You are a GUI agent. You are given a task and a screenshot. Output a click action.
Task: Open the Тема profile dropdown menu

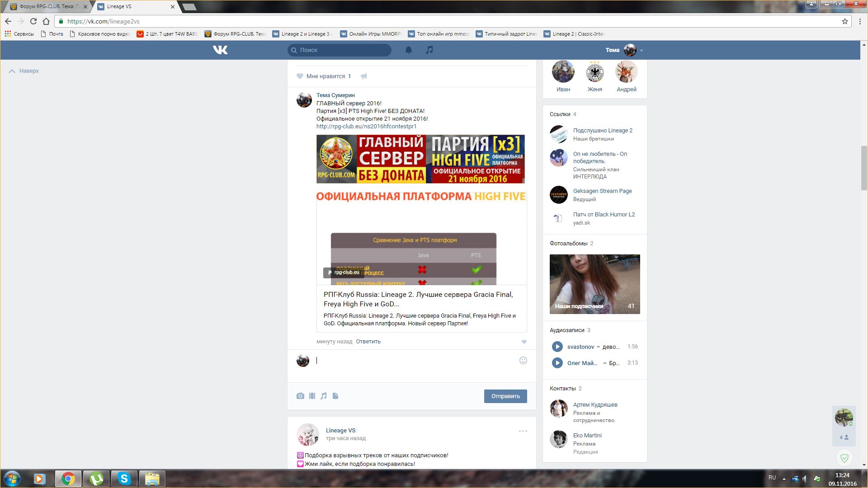click(642, 50)
